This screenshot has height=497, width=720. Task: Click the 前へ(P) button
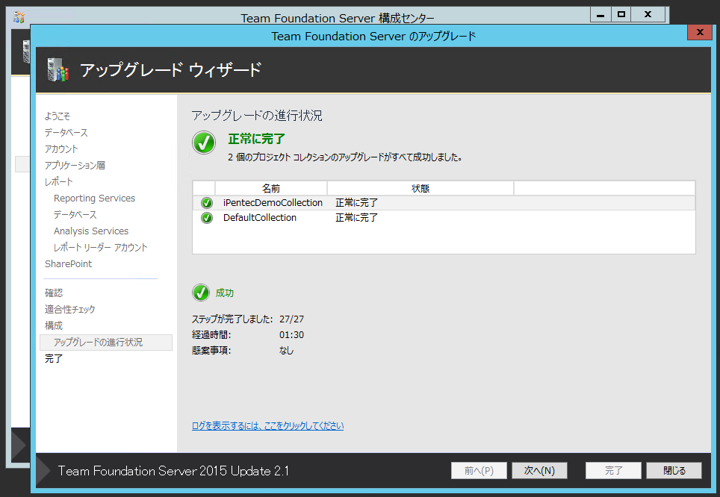click(479, 470)
